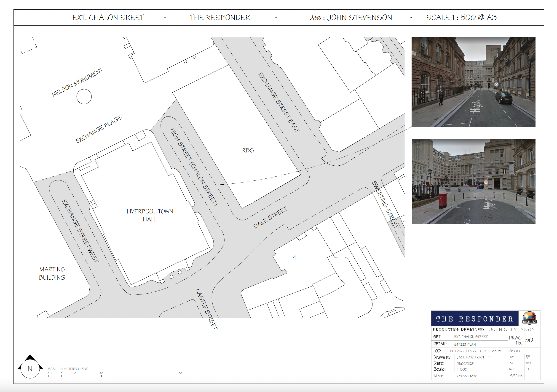Click the Dancing Ledge logo
557x392 pixels.
pyautogui.click(x=529, y=318)
